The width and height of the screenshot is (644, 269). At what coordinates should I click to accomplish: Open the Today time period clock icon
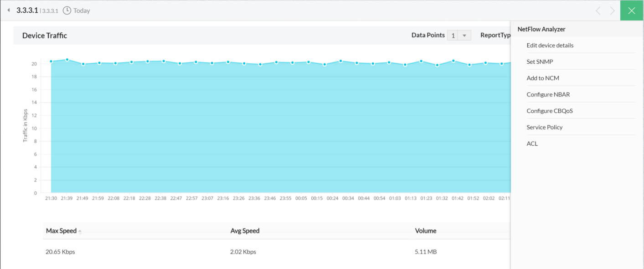(x=67, y=10)
